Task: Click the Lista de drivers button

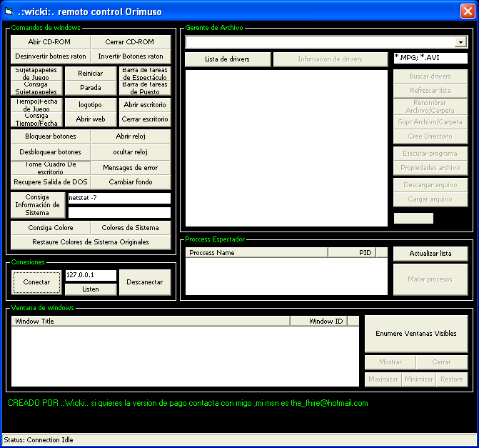Action: [x=227, y=59]
